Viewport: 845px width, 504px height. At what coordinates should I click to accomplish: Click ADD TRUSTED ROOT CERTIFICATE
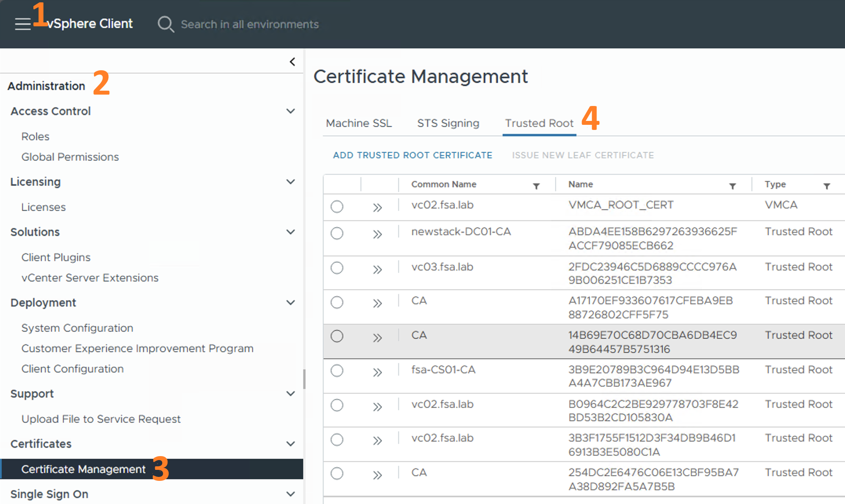pos(412,155)
